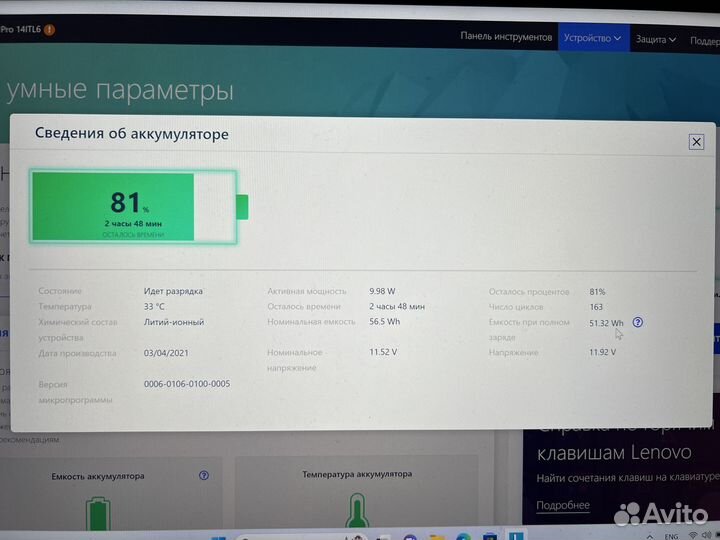Image resolution: width=720 pixels, height=540 pixels.
Task: Click the Состояние label
Action: 60,291
